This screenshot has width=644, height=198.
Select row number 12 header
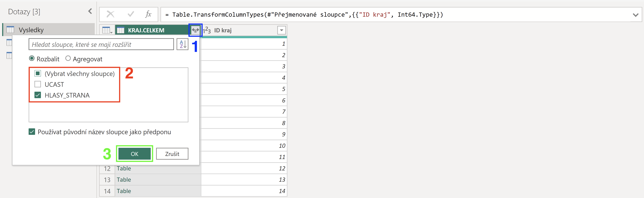(107, 168)
